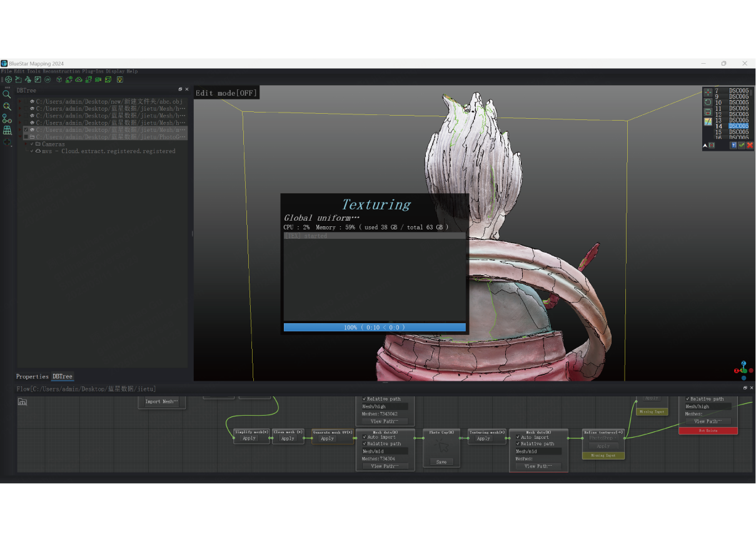The image size is (756, 542).
Task: Switch to the Properties tab
Action: [32, 376]
